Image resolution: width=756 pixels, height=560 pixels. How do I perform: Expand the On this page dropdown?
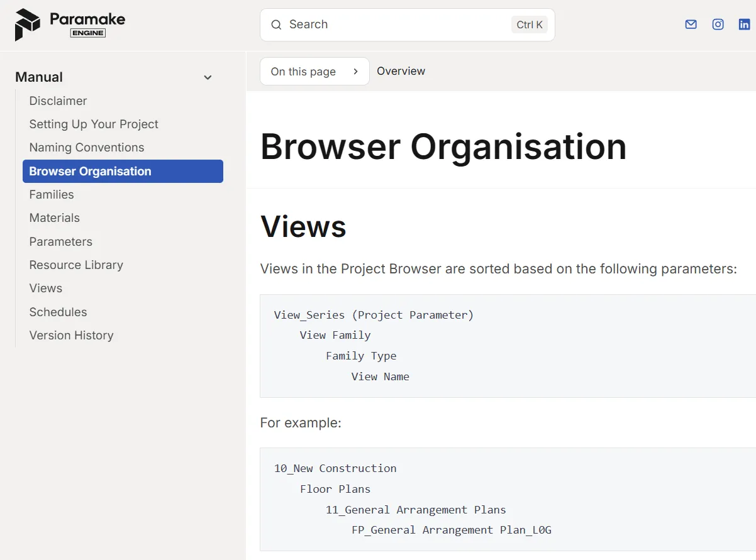coord(314,72)
